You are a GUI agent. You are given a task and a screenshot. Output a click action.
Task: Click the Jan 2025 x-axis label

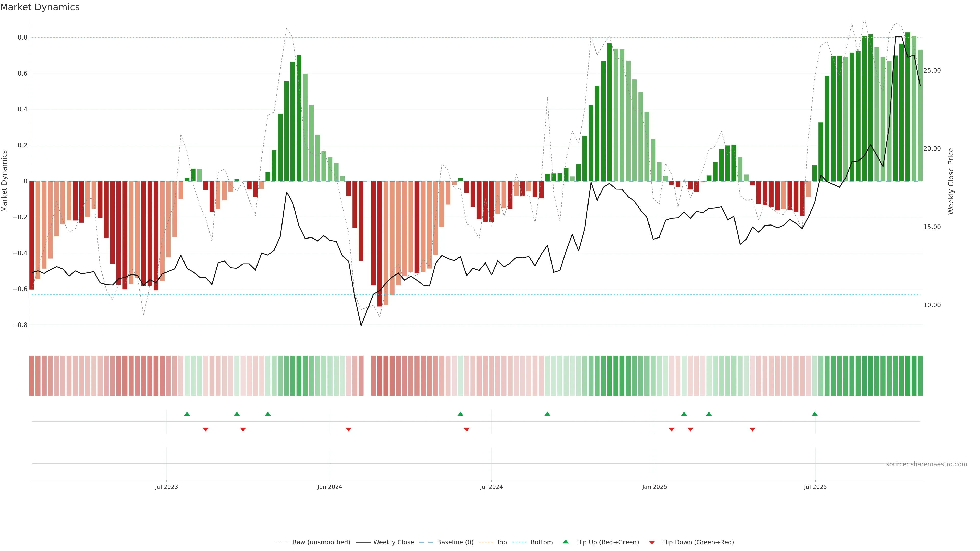pos(654,487)
